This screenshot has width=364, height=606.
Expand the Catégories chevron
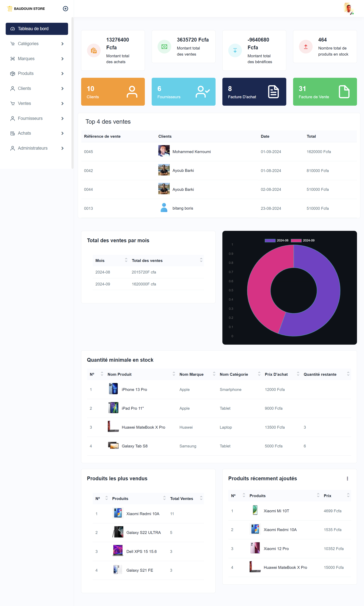pos(62,44)
